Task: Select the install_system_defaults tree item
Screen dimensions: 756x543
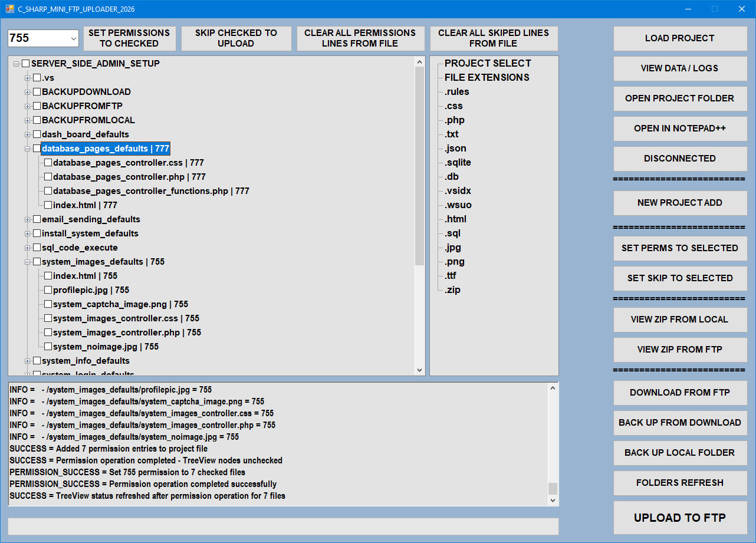Action: (90, 233)
